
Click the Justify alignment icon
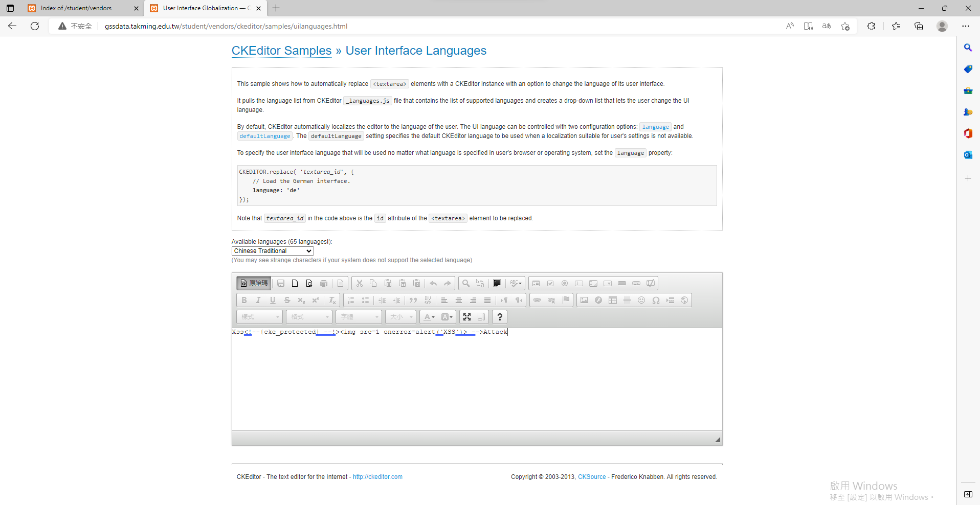[x=487, y=300]
